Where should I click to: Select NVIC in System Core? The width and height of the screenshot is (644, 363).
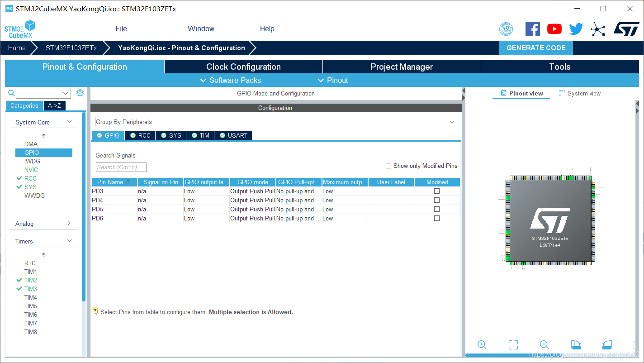(x=31, y=170)
